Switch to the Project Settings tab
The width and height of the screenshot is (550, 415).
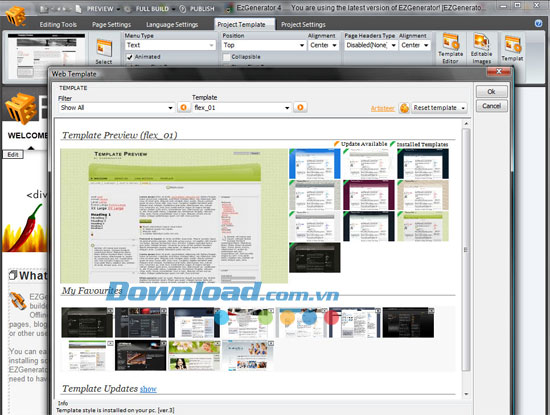(303, 24)
